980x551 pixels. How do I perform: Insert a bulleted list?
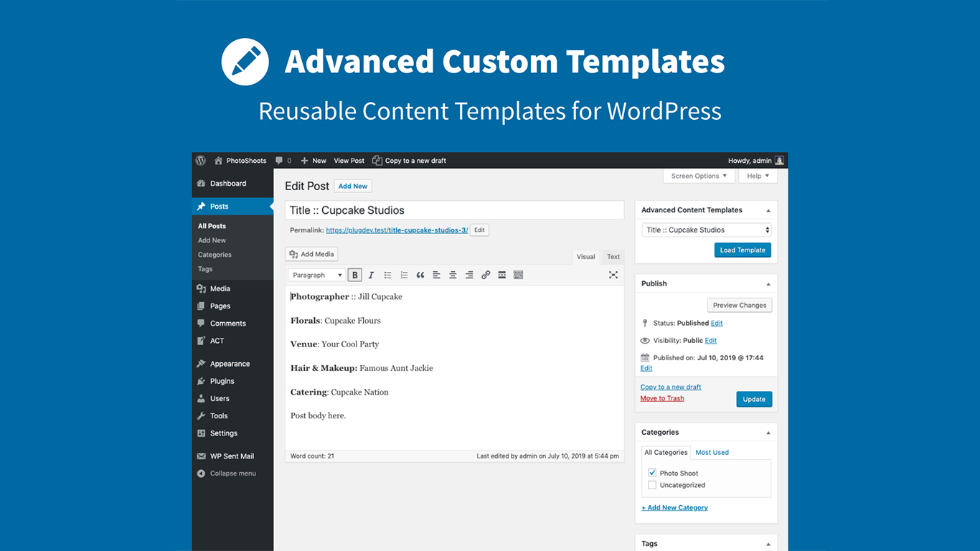coord(387,275)
